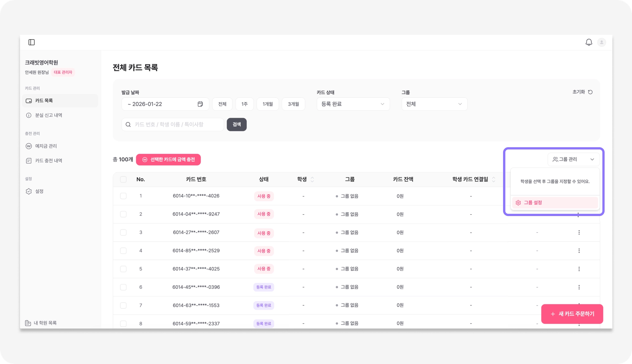Screen dimensions: 632x364
Task: Open the 카드 상태 dropdown
Action: [x=353, y=104]
